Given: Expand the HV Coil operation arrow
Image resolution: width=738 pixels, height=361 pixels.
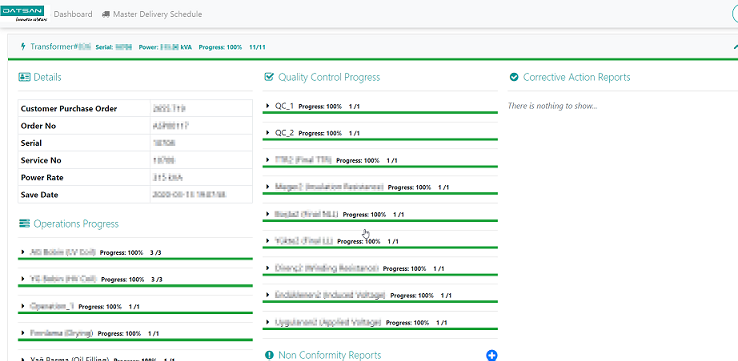Looking at the screenshot, I should pos(23,279).
